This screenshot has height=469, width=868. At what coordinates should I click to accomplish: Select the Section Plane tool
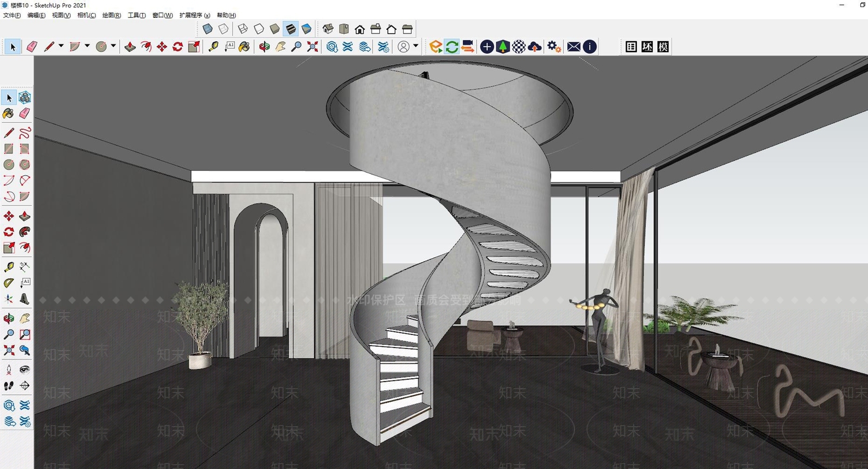click(24, 386)
